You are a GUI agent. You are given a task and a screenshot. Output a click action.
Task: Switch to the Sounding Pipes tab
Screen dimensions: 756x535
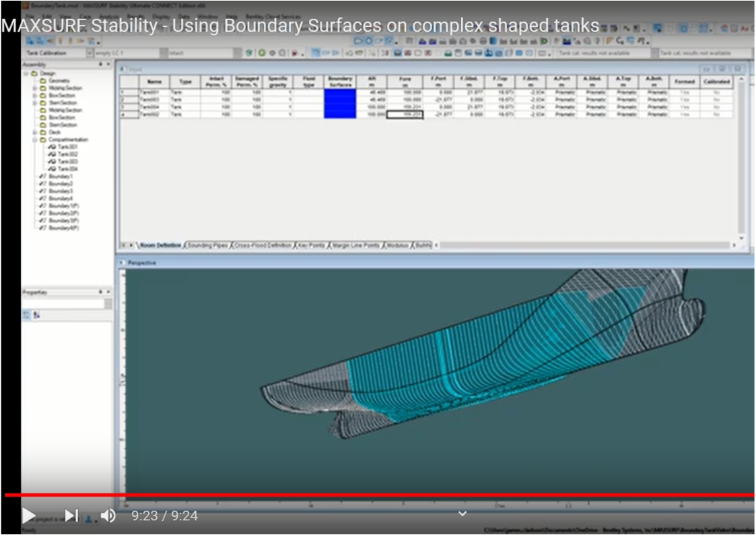[207, 245]
